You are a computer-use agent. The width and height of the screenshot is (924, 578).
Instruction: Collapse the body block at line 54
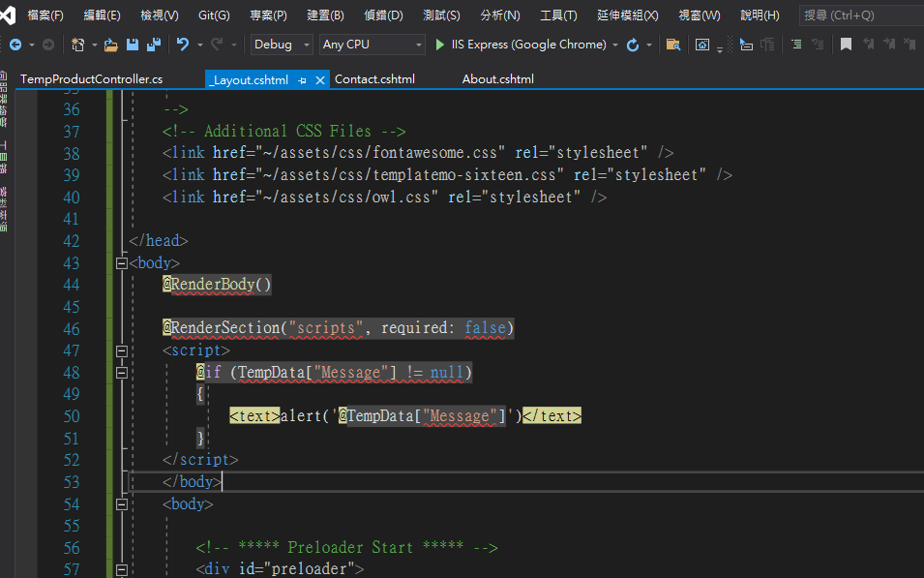tap(121, 504)
